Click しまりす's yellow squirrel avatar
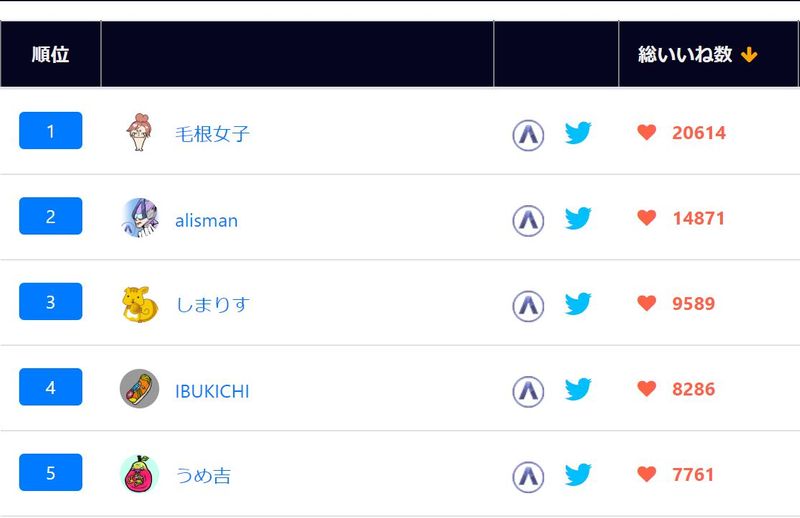 point(139,304)
